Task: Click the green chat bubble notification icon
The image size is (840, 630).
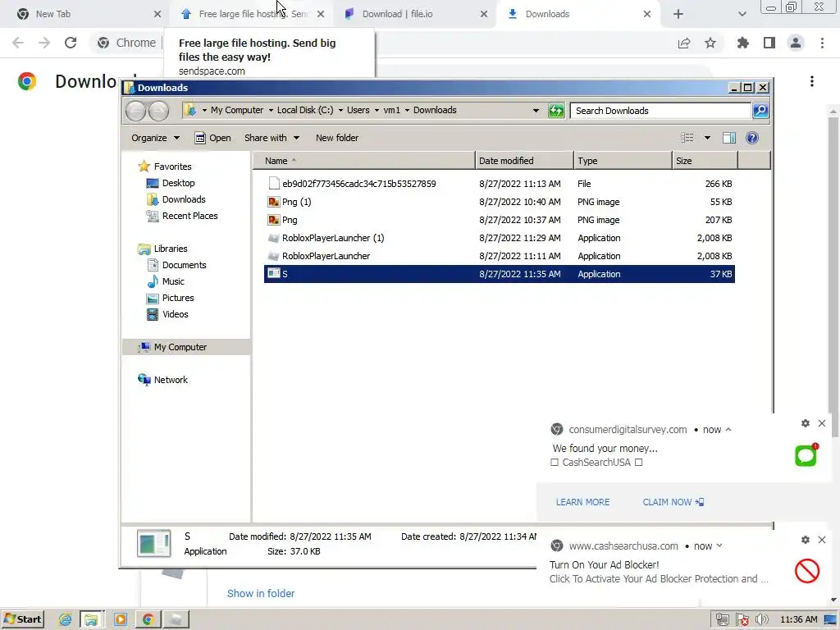Action: pos(806,454)
